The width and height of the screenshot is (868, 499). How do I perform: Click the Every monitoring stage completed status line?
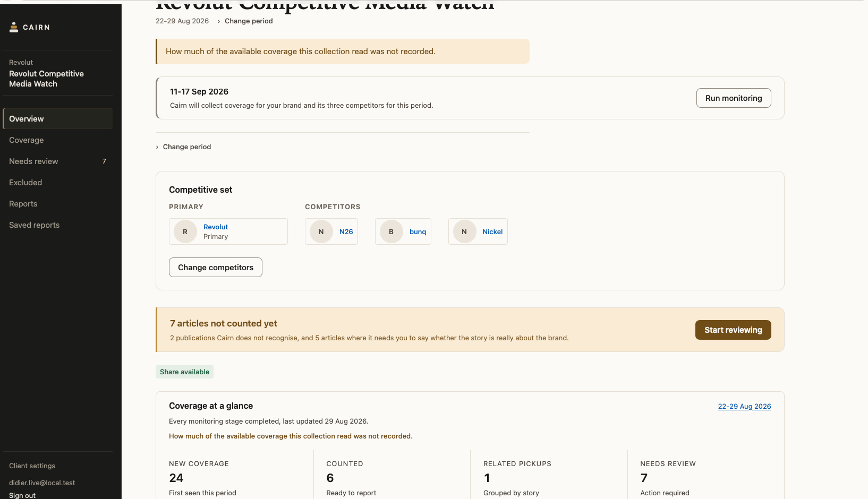(268, 421)
